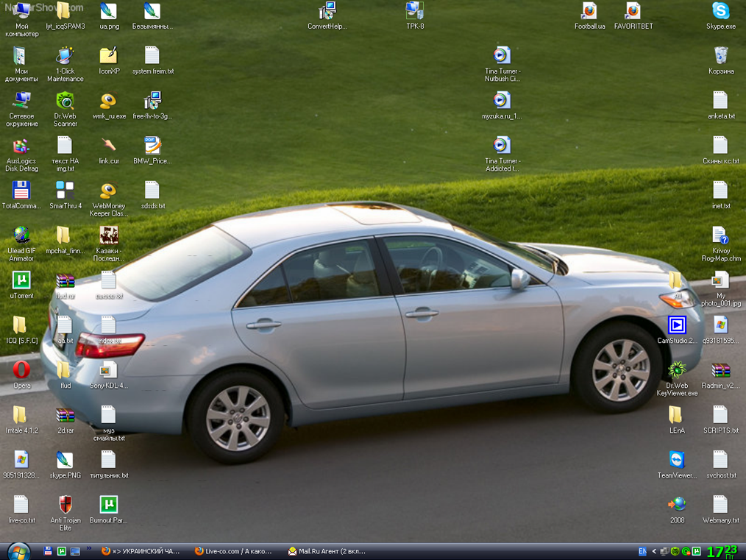Open the FAVORITBET Firefox shortcut

(x=633, y=12)
